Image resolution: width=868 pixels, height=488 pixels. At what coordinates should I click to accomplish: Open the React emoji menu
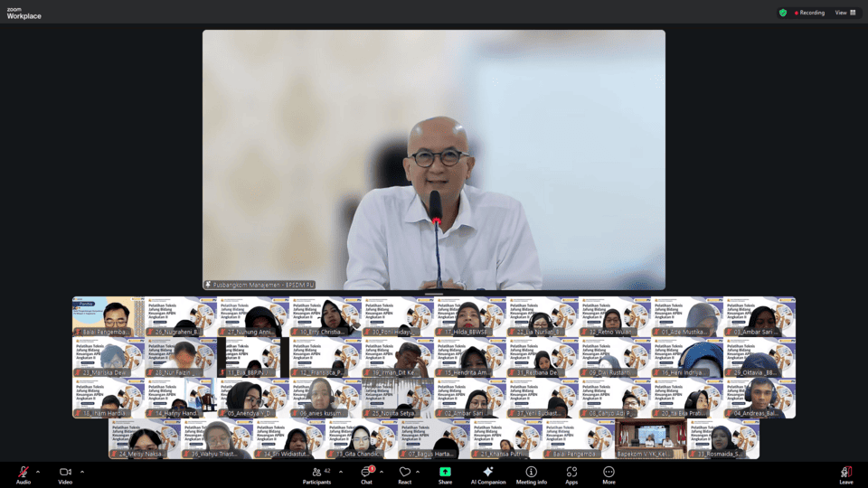click(405, 474)
